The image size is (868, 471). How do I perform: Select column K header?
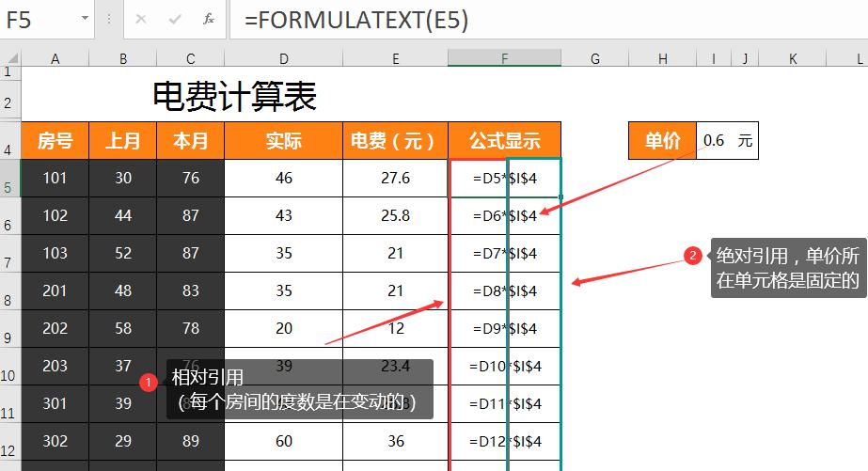click(793, 58)
